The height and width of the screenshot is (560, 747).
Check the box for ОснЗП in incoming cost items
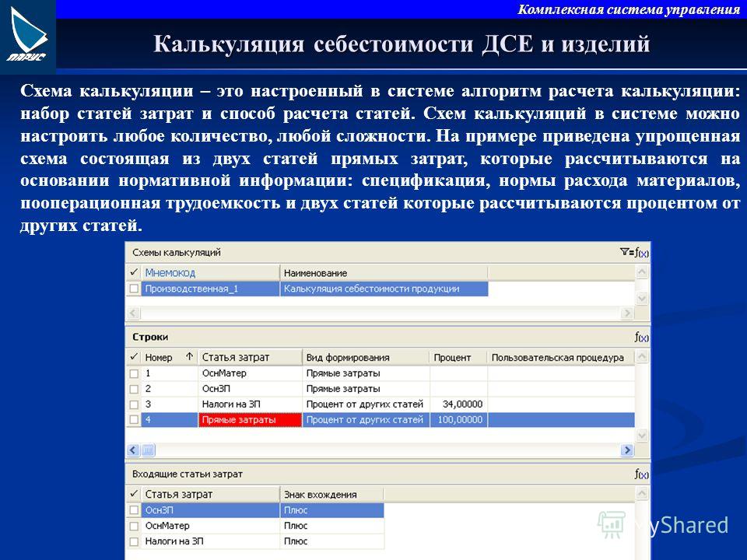pyautogui.click(x=134, y=510)
